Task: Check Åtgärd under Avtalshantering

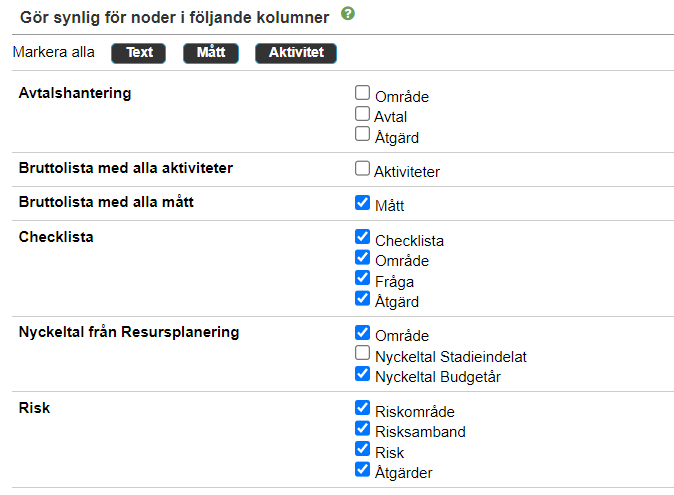Action: coord(362,134)
